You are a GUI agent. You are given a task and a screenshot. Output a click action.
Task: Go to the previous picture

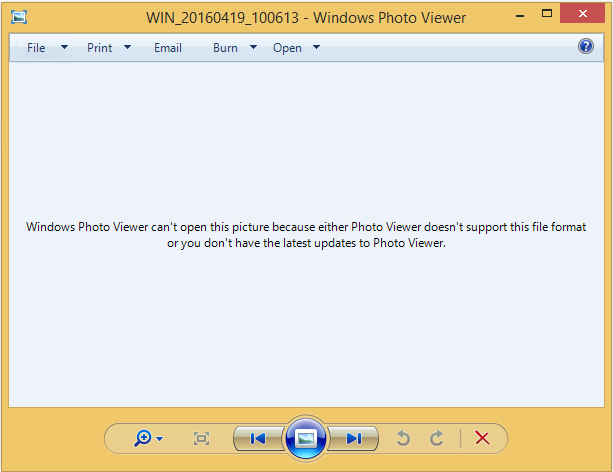coord(258,439)
